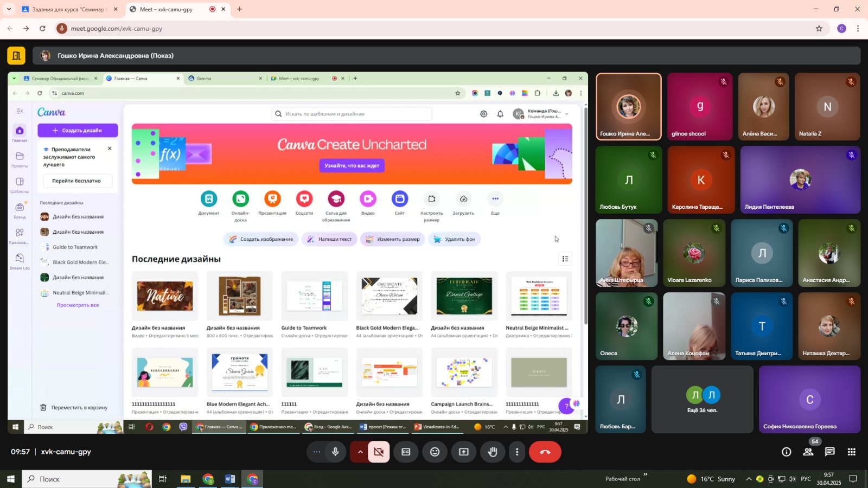Open the tab search dropdown arrow
This screenshot has height=488, width=868.
(9, 9)
